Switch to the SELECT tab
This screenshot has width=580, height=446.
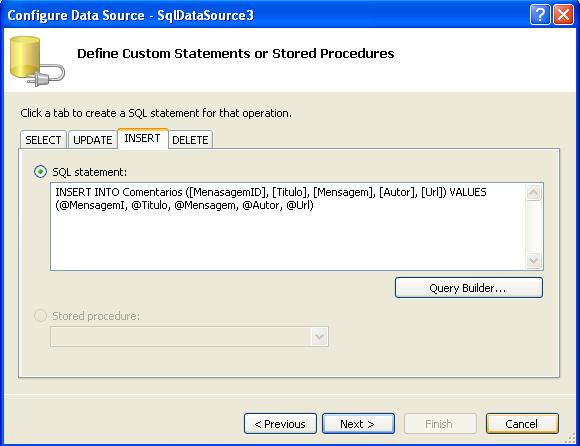43,140
